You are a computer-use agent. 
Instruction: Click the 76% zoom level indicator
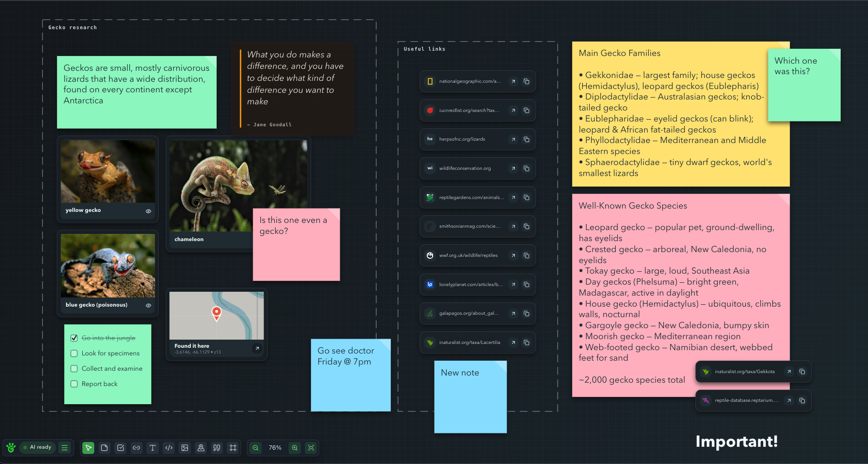275,448
